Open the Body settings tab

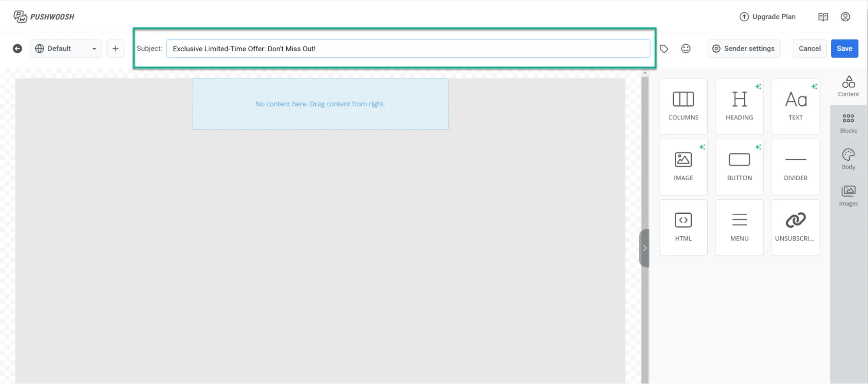tap(848, 159)
